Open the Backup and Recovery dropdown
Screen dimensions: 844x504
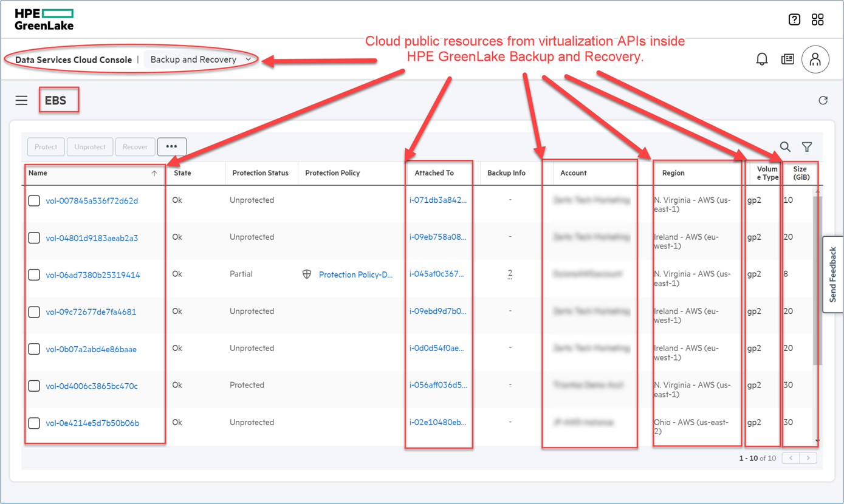pyautogui.click(x=201, y=60)
